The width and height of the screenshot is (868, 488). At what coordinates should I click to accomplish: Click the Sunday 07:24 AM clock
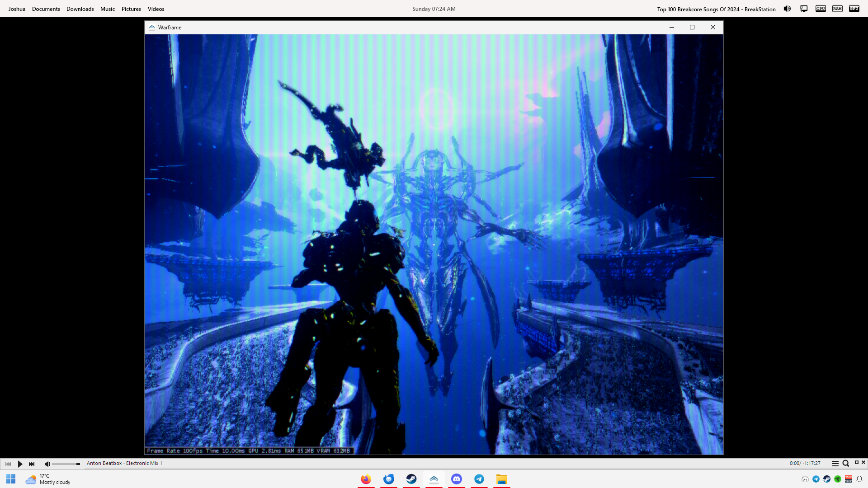434,9
